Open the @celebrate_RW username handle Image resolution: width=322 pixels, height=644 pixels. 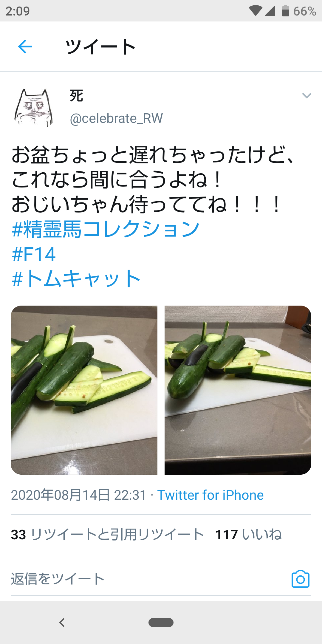(x=116, y=118)
